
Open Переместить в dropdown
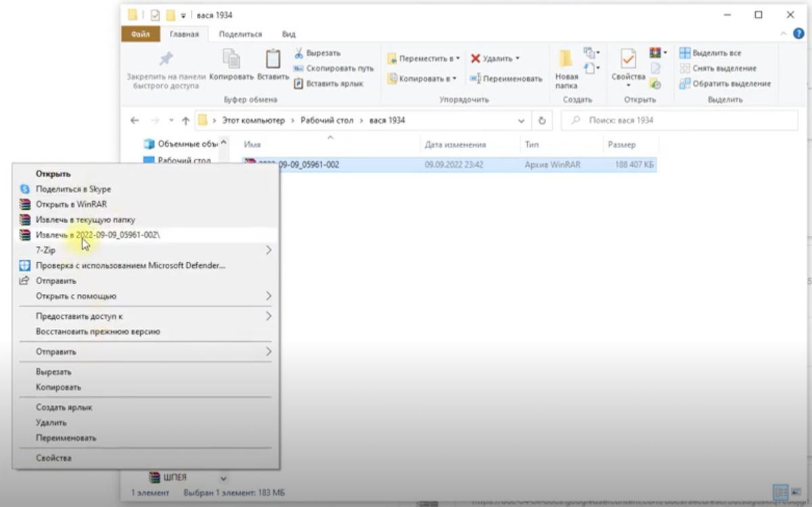pos(424,59)
